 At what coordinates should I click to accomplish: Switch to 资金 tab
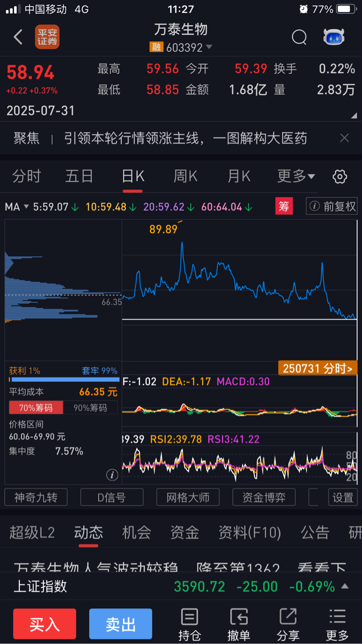(x=185, y=533)
